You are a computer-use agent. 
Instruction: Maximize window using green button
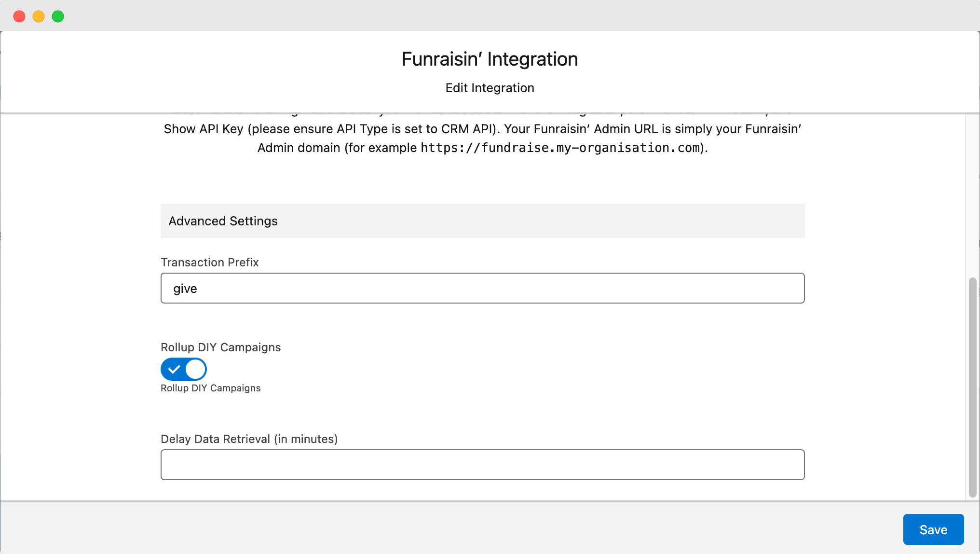coord(58,16)
